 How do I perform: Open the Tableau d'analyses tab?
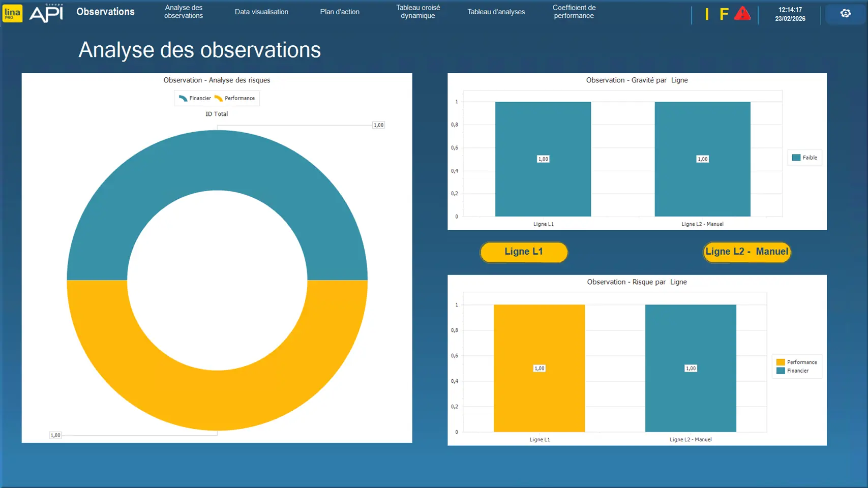coord(496,12)
